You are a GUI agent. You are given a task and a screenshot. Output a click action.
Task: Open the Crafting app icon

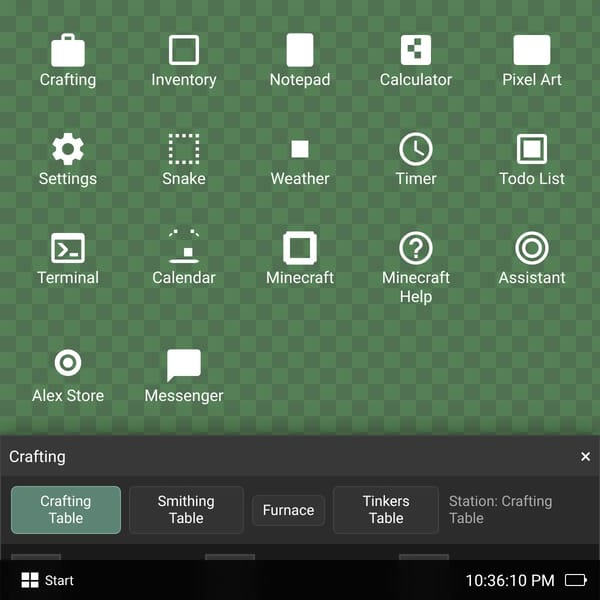point(68,50)
